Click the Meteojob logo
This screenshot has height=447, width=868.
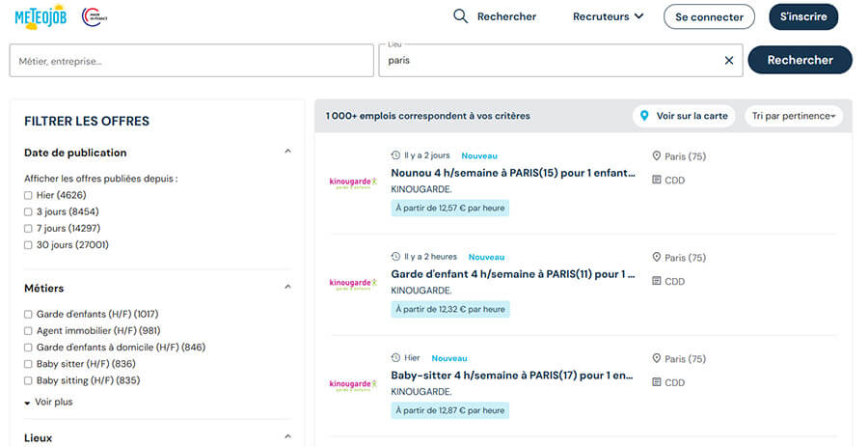(x=41, y=16)
